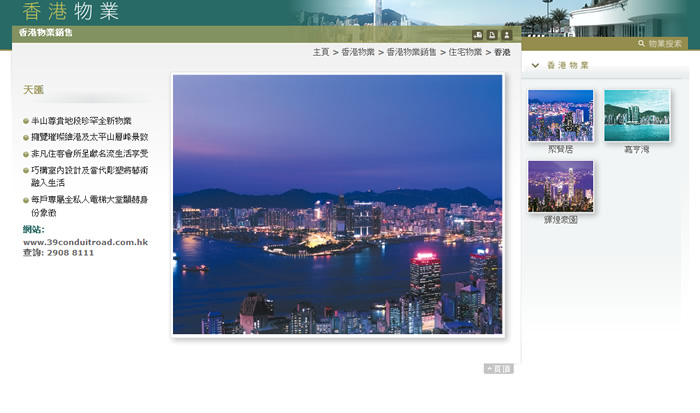Click the 香港 breadcrumb item
The width and height of the screenshot is (700, 413).
click(x=501, y=52)
